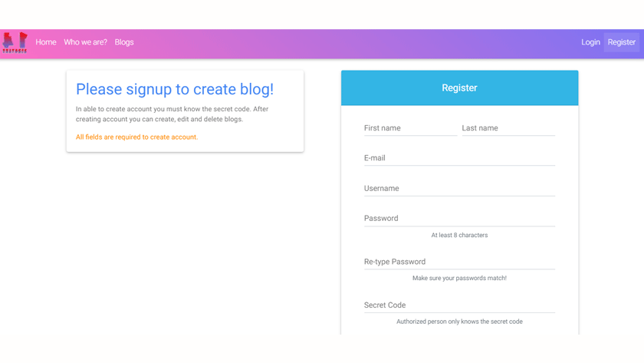644x363 pixels.
Task: Click the blue Register card header
Action: [459, 87]
